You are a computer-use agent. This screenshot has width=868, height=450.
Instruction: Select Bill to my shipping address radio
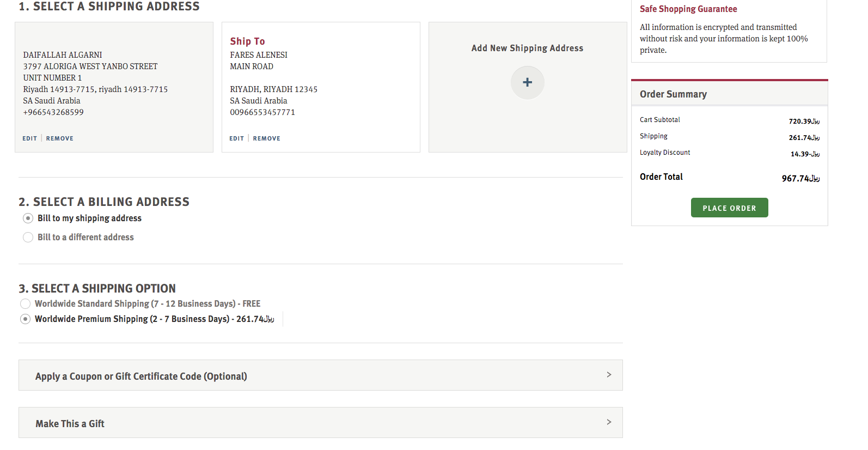coord(28,218)
